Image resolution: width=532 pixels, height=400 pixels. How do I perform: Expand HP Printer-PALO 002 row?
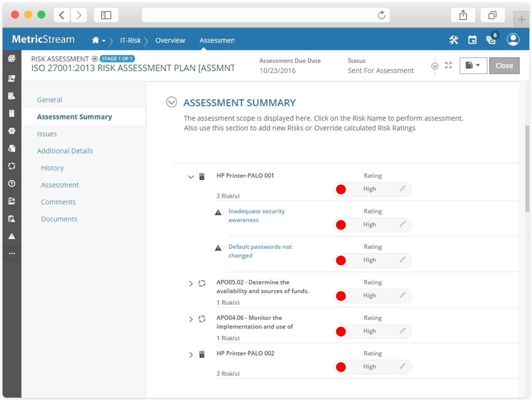[x=191, y=354]
